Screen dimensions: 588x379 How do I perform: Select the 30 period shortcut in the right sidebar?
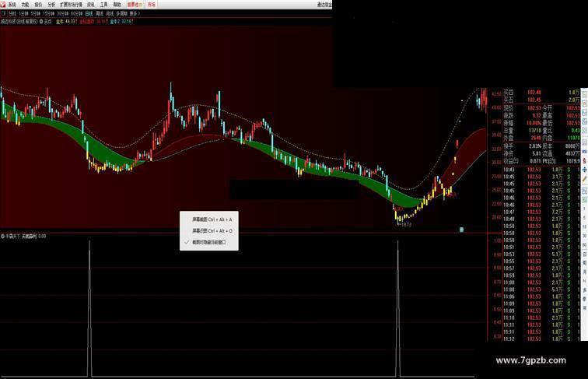(584, 236)
